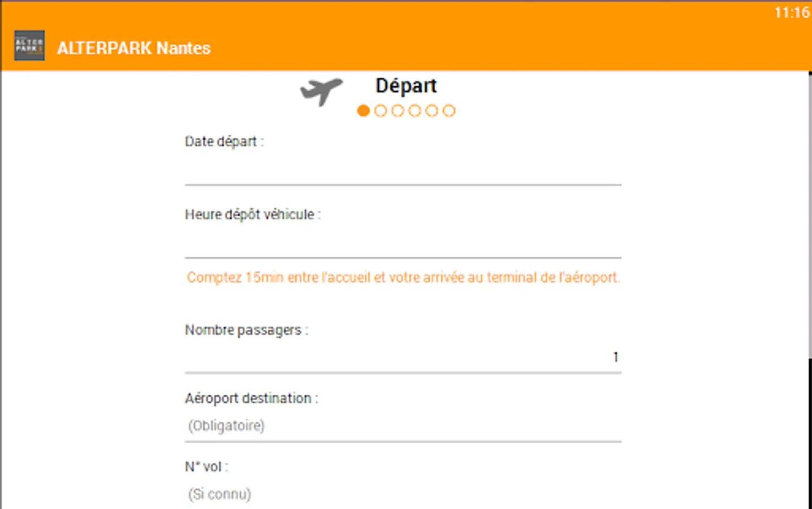Screen dimensions: 812x509
Task: Go to the third step indicator dot
Action: click(x=398, y=111)
